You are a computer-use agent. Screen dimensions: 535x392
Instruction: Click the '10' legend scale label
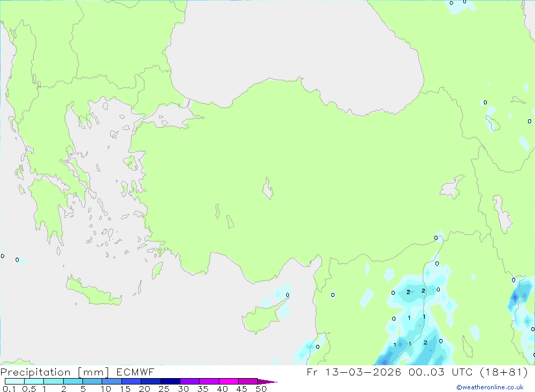coord(106,389)
